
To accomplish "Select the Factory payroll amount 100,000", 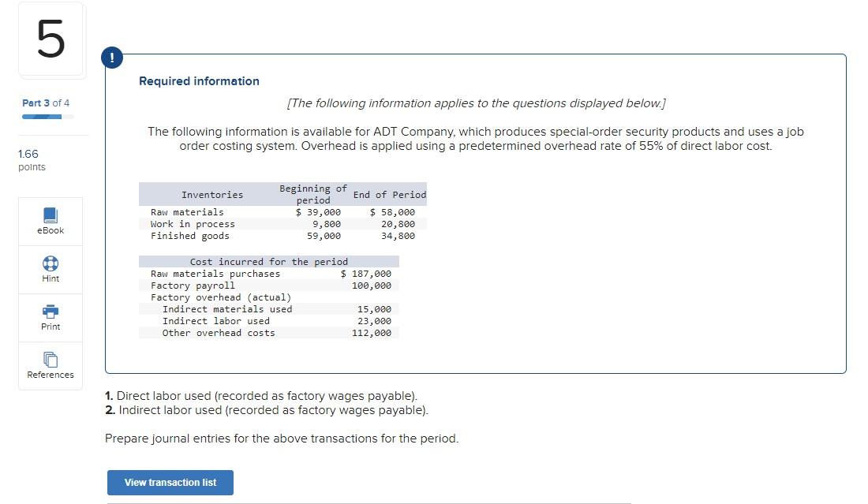I will (x=372, y=286).
